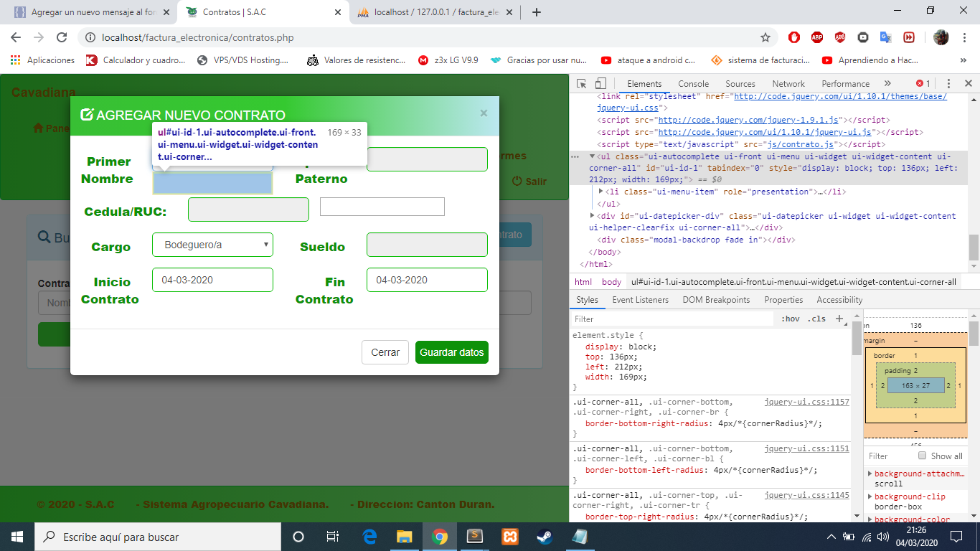Toggle .cls class editor button
980x551 pixels.
click(816, 319)
